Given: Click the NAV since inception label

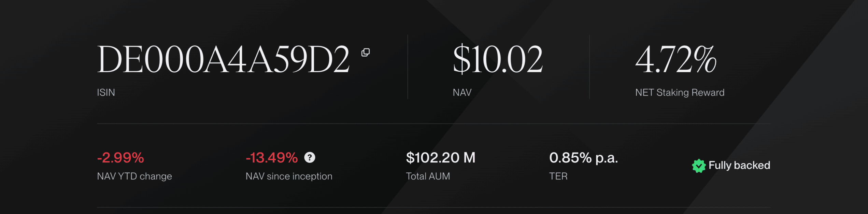Looking at the screenshot, I should 289,176.
